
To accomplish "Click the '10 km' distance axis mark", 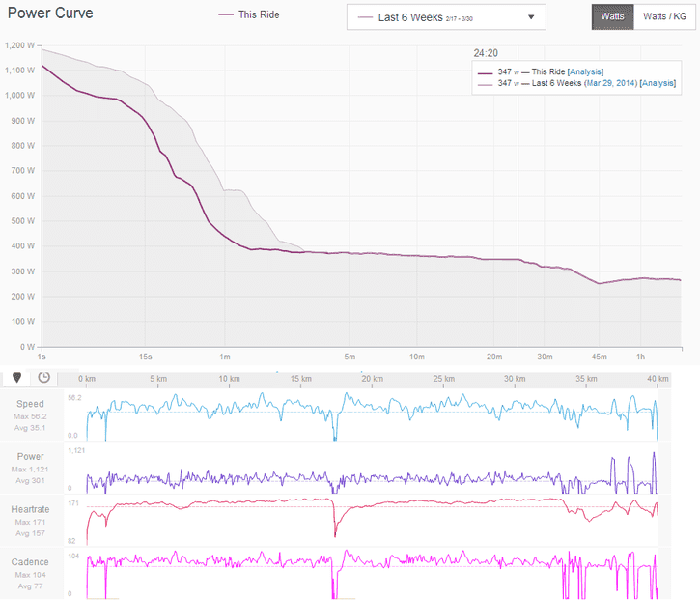I will point(229,379).
